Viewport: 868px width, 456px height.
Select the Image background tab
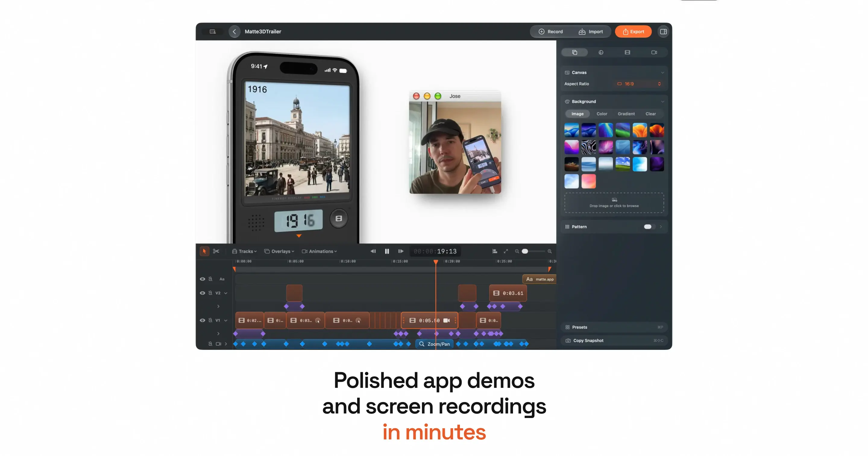click(x=577, y=114)
